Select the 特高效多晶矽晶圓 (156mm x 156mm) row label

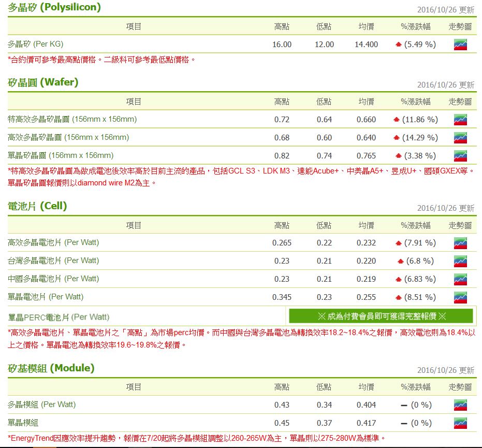point(72,119)
